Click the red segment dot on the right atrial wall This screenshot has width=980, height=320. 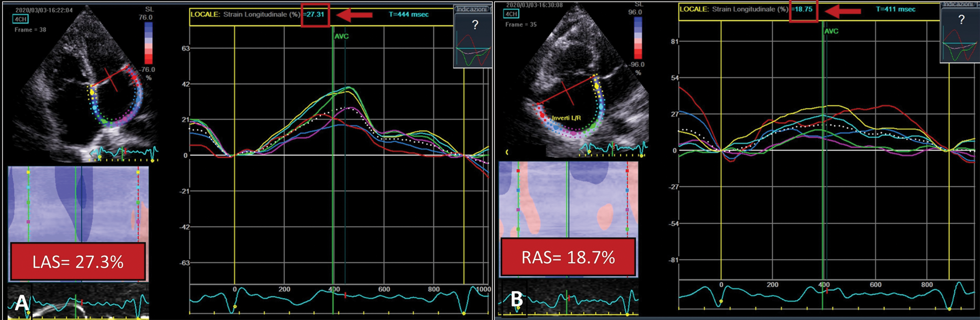(542, 115)
